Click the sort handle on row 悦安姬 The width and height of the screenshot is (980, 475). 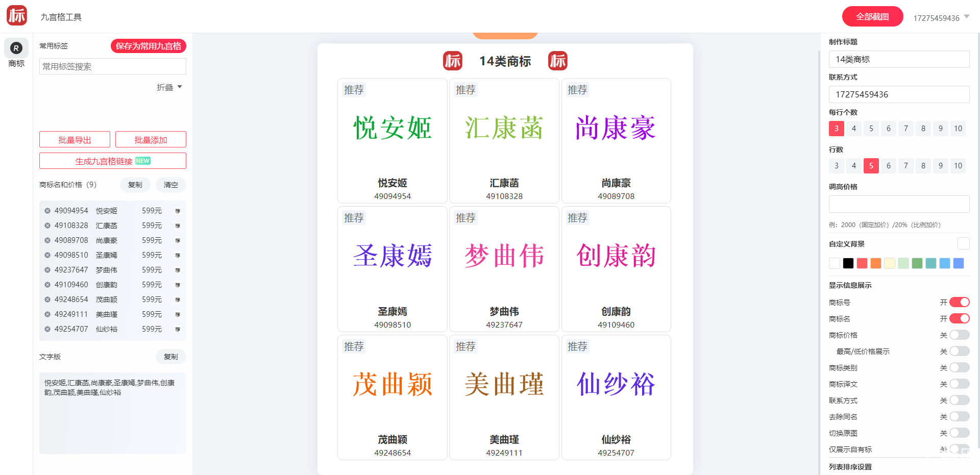click(x=178, y=211)
